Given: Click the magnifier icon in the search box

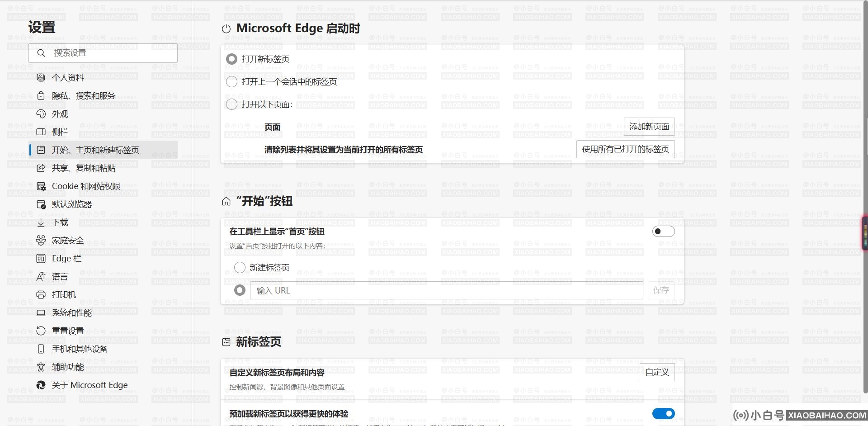Looking at the screenshot, I should click(x=41, y=53).
